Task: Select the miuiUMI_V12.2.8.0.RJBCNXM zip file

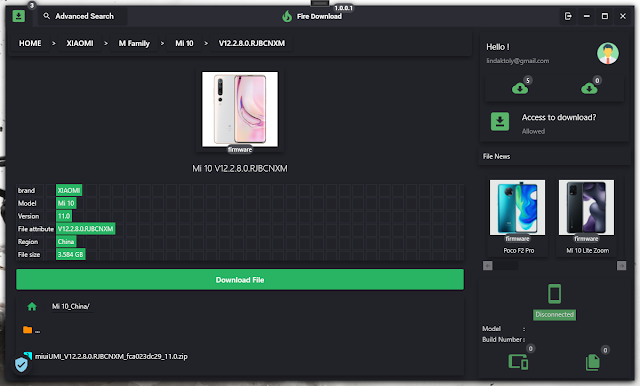Action: click(111, 356)
